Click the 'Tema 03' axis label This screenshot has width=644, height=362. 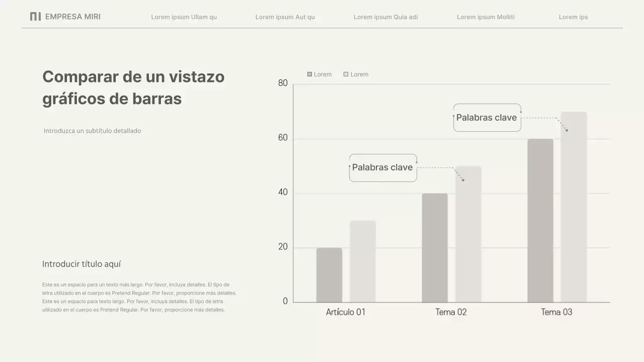pos(556,312)
